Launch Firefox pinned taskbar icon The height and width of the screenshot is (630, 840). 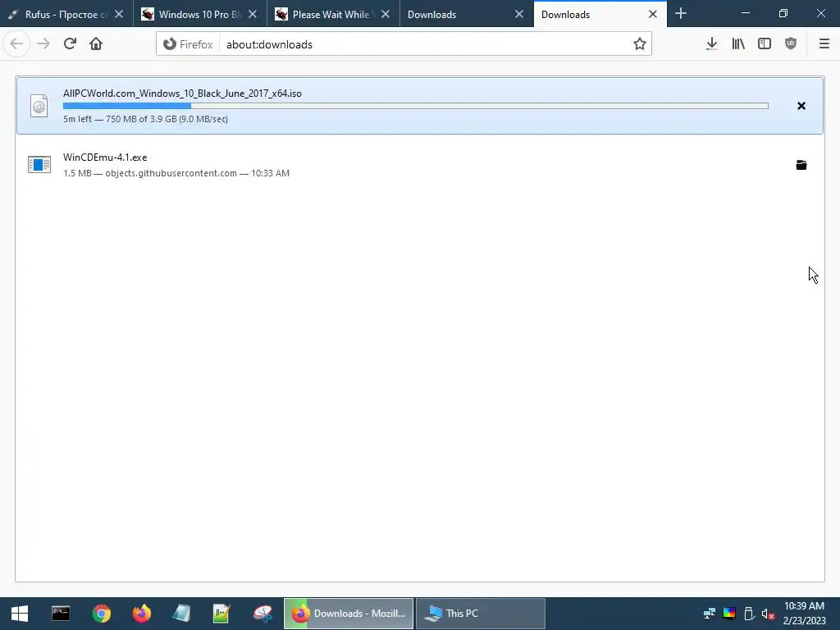pyautogui.click(x=142, y=614)
